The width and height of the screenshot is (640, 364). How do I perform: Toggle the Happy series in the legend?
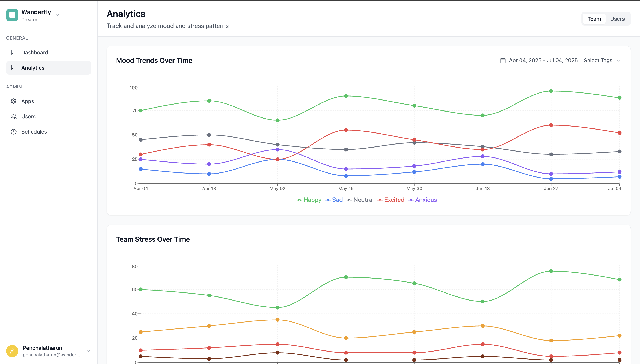click(309, 200)
